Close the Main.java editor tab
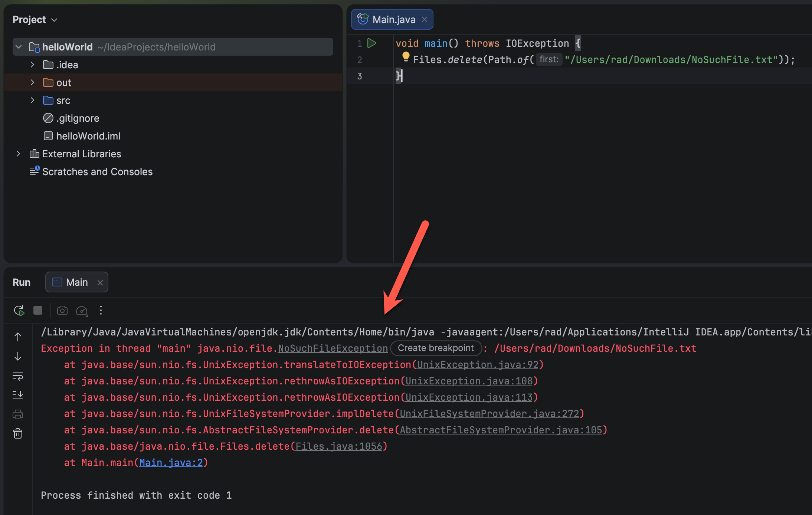The image size is (812, 515). (x=425, y=19)
